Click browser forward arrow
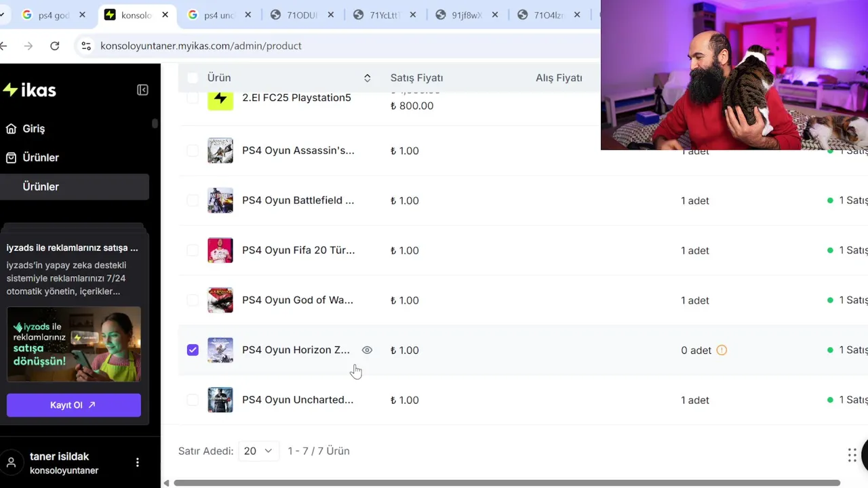The width and height of the screenshot is (868, 488). point(28,46)
